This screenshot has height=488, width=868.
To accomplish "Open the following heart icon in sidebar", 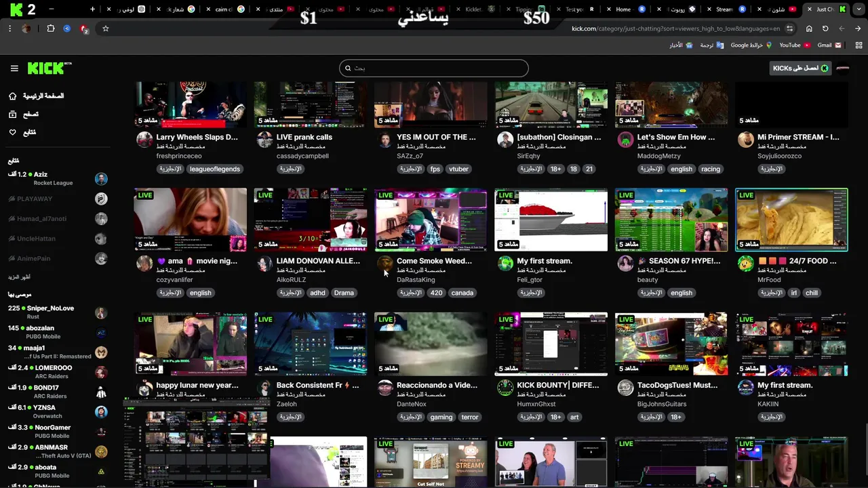I will (x=13, y=132).
